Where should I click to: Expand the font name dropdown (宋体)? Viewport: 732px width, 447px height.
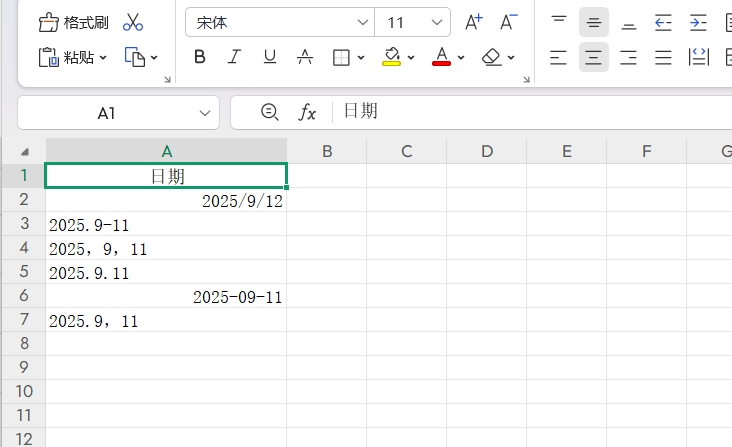(362, 22)
